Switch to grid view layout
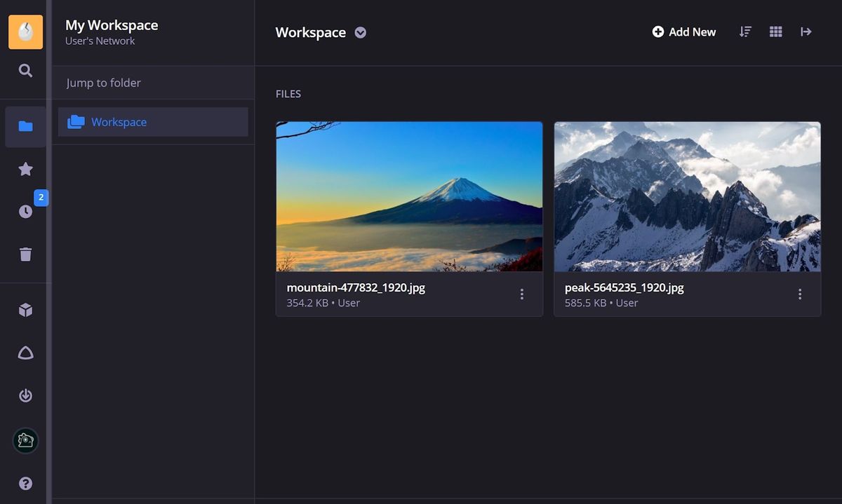The height and width of the screenshot is (504, 842). [x=775, y=32]
